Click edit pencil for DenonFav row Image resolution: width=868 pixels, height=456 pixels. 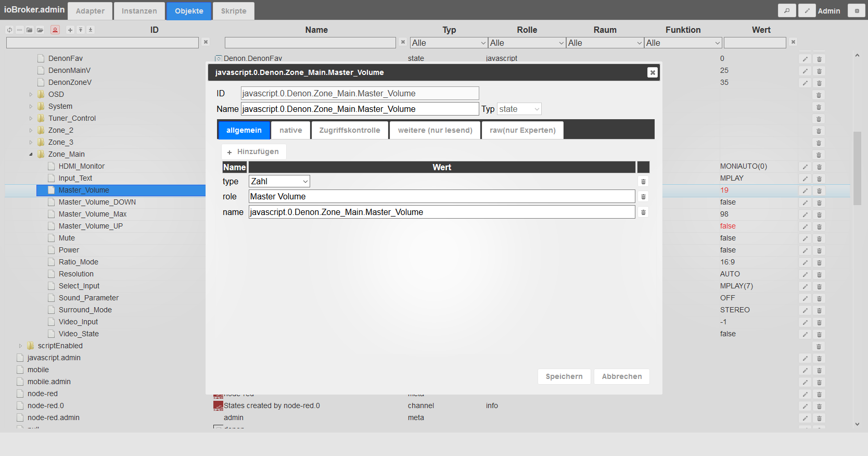click(x=805, y=59)
